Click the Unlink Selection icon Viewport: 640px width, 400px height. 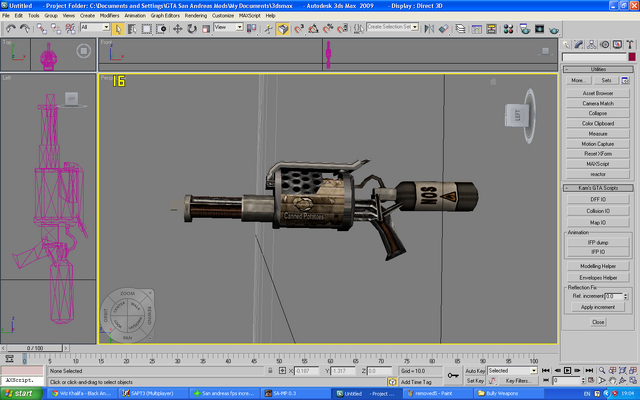click(56, 28)
